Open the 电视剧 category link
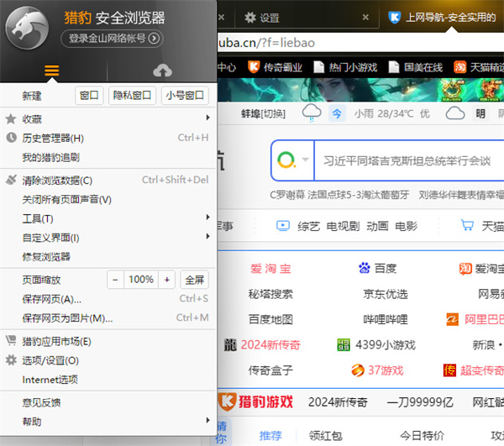 pos(343,226)
